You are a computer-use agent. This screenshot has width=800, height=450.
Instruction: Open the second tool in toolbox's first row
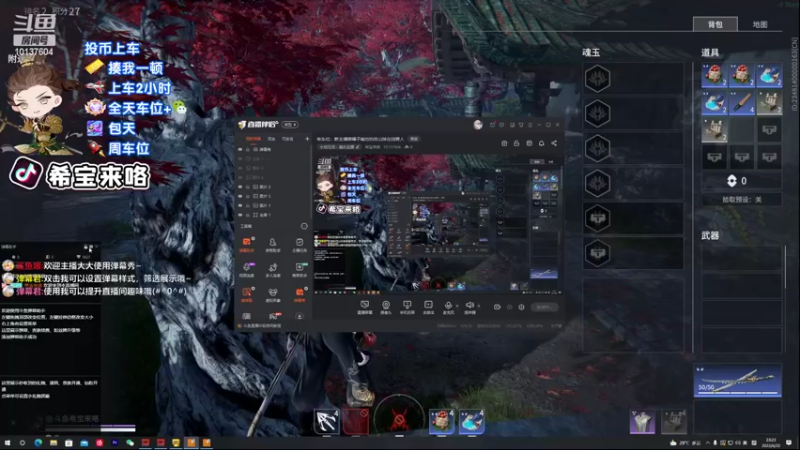click(273, 244)
